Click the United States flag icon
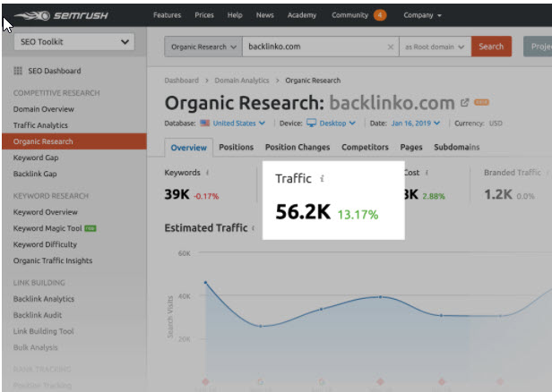Screen dimensions: 552x392 pos(205,123)
